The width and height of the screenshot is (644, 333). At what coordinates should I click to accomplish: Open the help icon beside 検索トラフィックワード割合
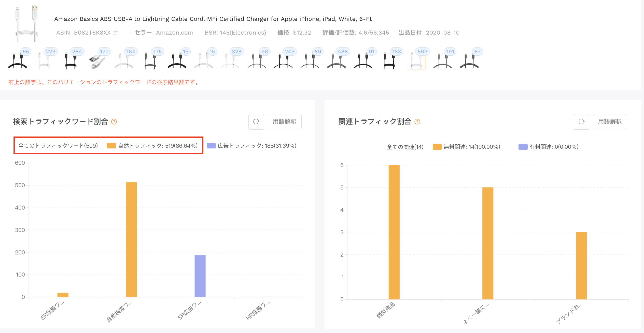click(114, 122)
